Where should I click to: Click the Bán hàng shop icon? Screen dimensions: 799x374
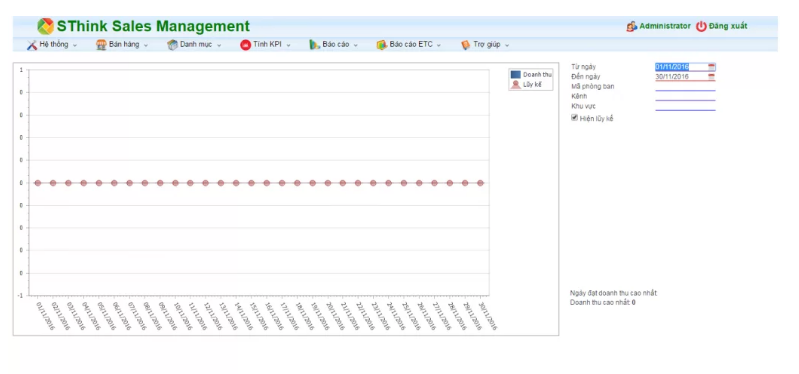pyautogui.click(x=101, y=45)
